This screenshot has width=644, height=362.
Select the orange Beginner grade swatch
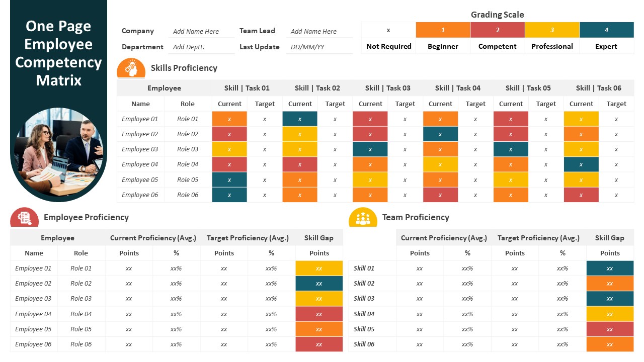[x=443, y=30]
